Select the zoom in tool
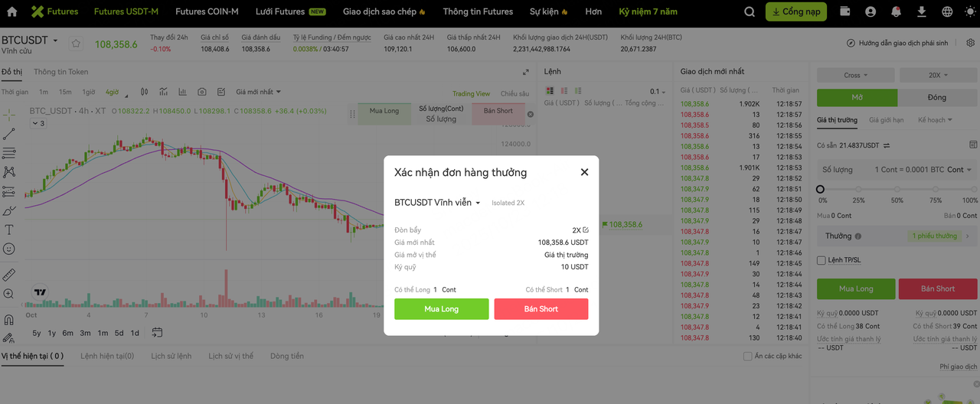This screenshot has width=980, height=404. [9, 294]
